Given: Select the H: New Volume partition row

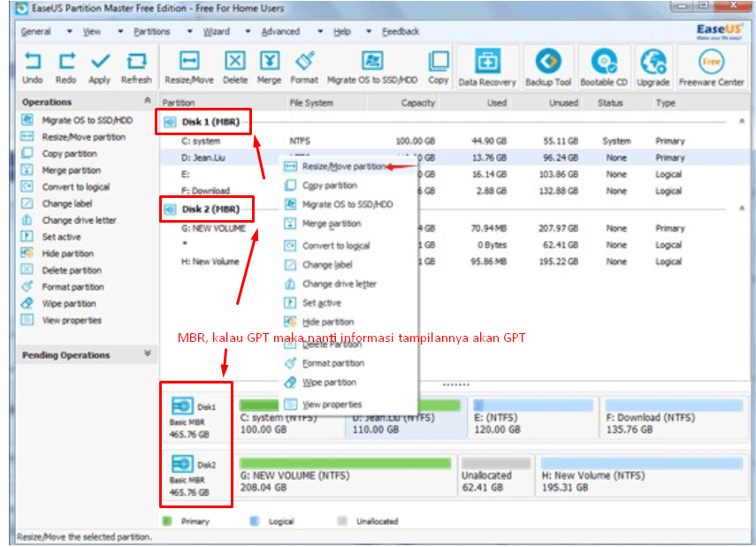Looking at the screenshot, I should click(x=454, y=262).
